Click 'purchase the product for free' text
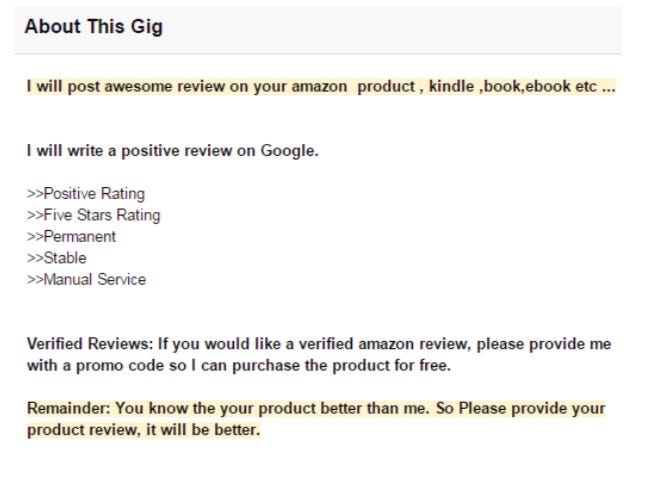This screenshot has height=482, width=646. point(342,365)
